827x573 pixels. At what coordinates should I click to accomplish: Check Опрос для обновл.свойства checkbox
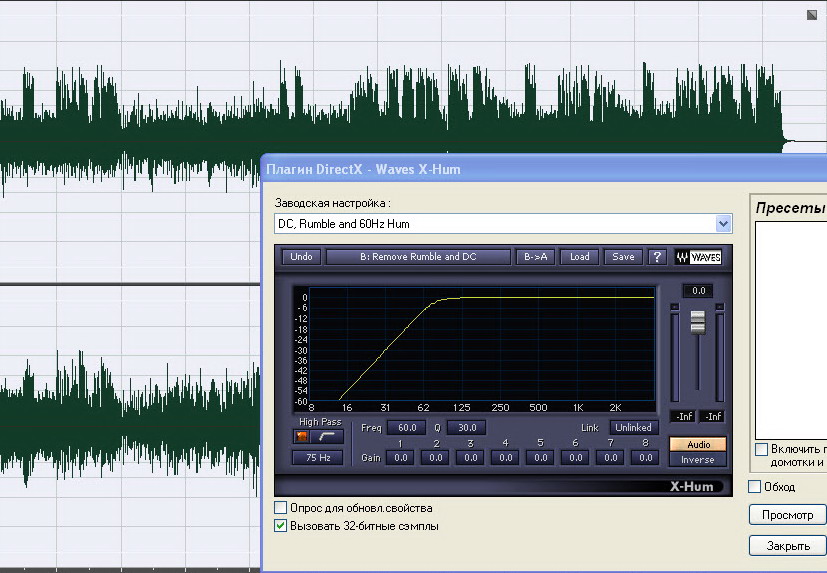(x=281, y=508)
